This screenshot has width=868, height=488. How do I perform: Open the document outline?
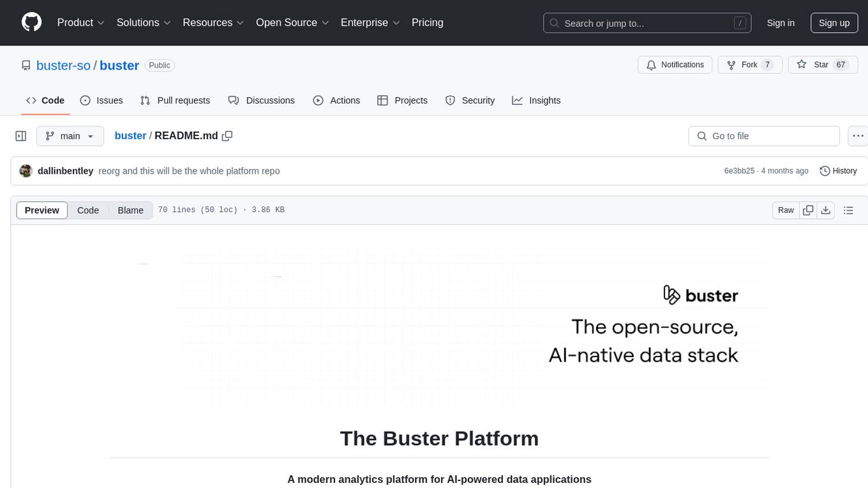(848, 210)
